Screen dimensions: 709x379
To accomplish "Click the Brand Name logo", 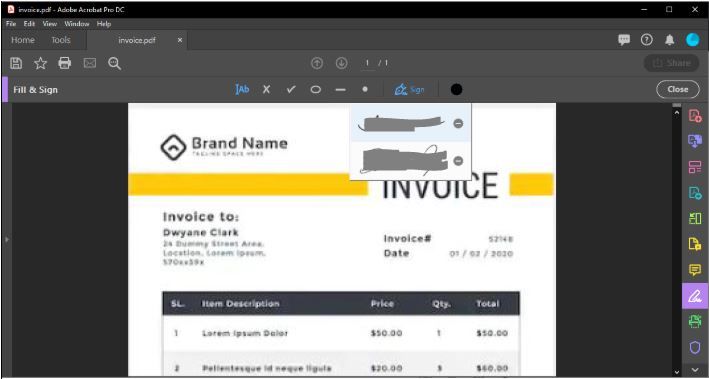I will (x=224, y=146).
